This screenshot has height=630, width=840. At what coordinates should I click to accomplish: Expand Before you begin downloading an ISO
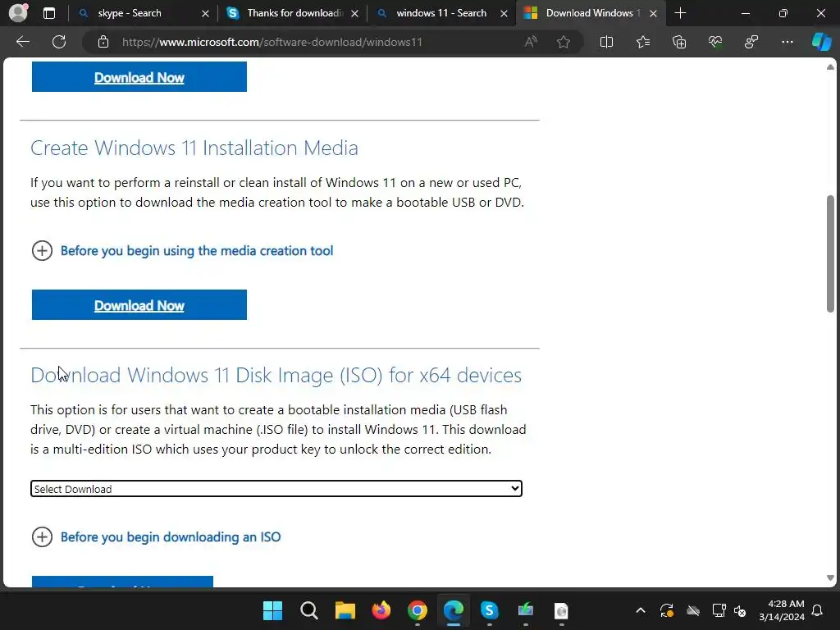coord(42,536)
